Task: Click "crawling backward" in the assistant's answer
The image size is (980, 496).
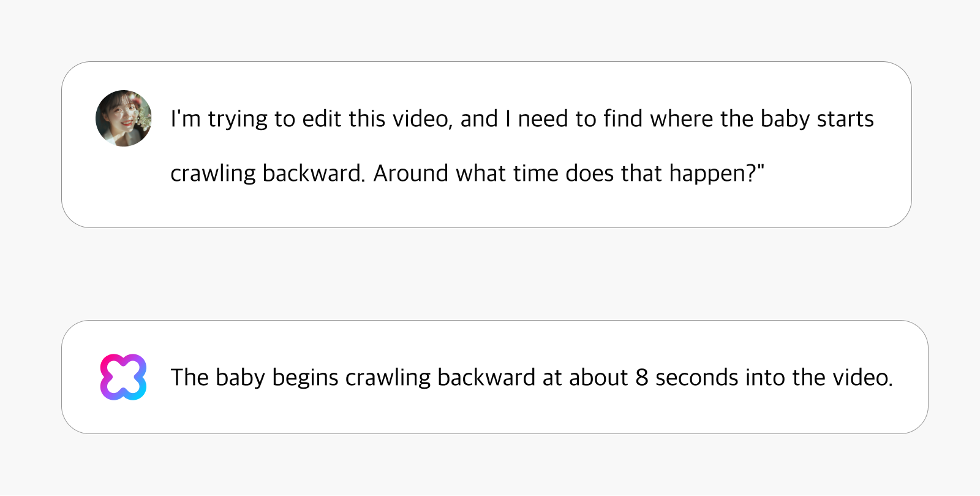Action: click(x=440, y=378)
